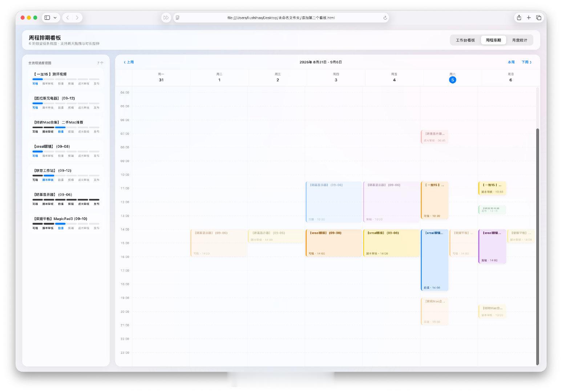Open the 【荣耀平板】MagicPad3 (09-10) card
The image size is (562, 392).
click(66, 223)
